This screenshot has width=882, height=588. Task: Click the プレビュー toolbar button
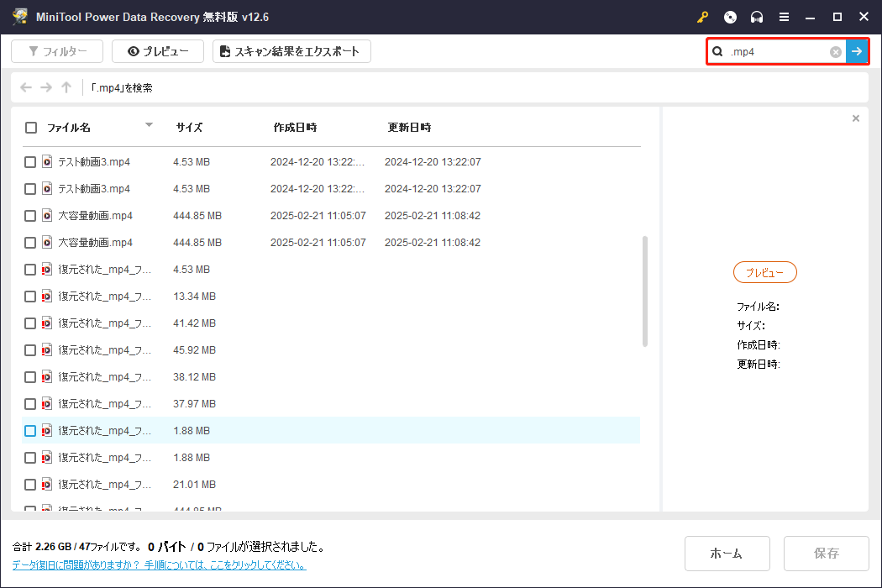tap(158, 51)
